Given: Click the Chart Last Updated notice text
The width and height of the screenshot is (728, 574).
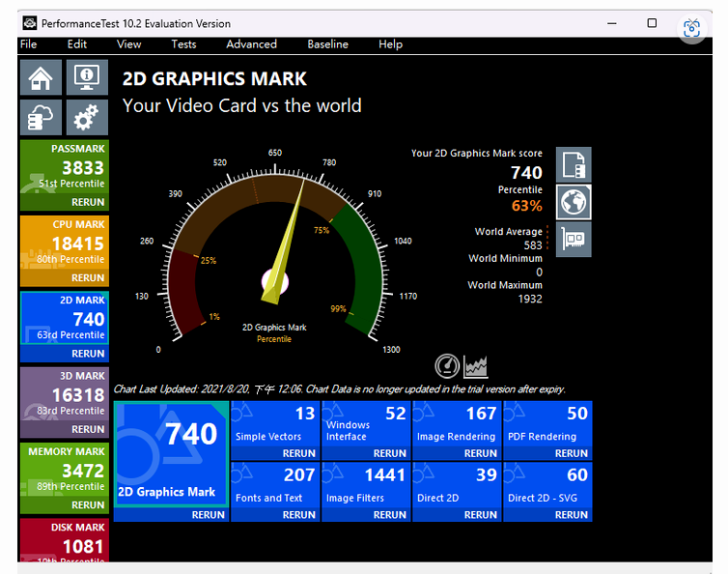Looking at the screenshot, I should coord(340,389).
